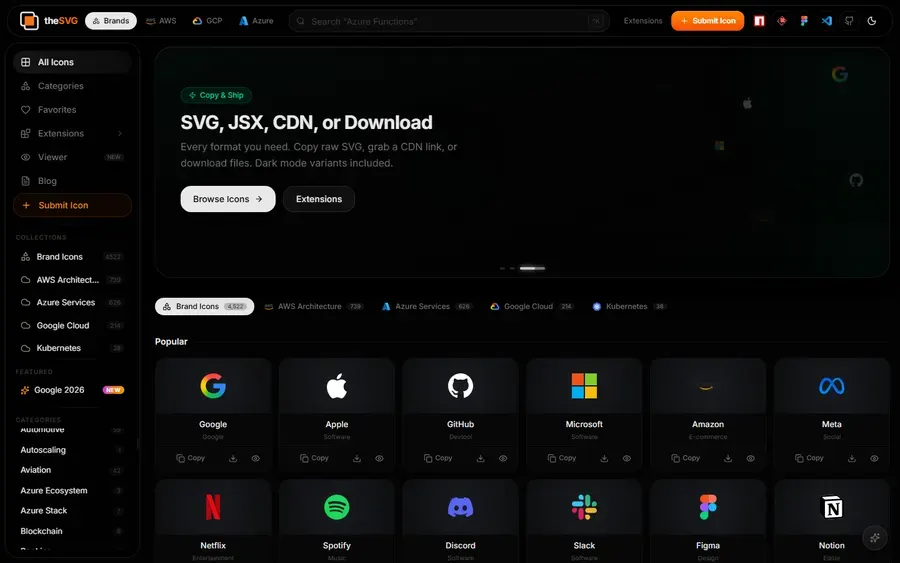Viewport: 900px width, 563px height.
Task: Select the Autoscaling category
Action: 72,450
